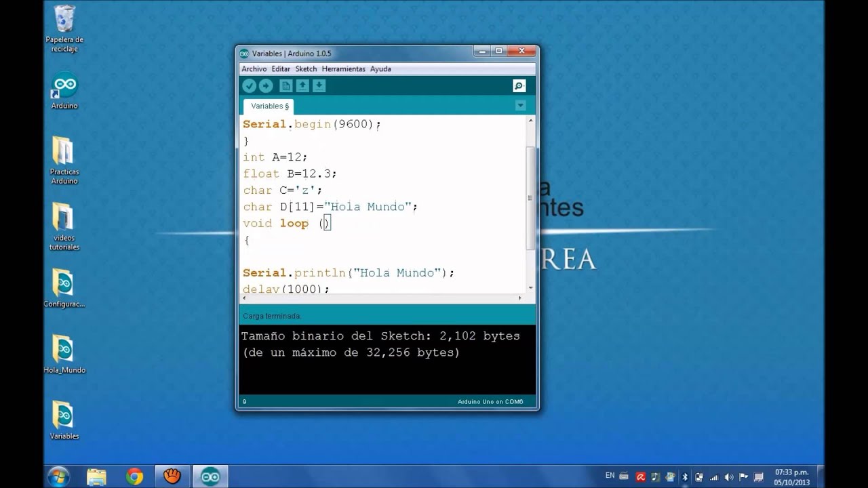Click the Verify sketch checkmark button
Viewport: 868px width, 488px height.
(x=249, y=85)
